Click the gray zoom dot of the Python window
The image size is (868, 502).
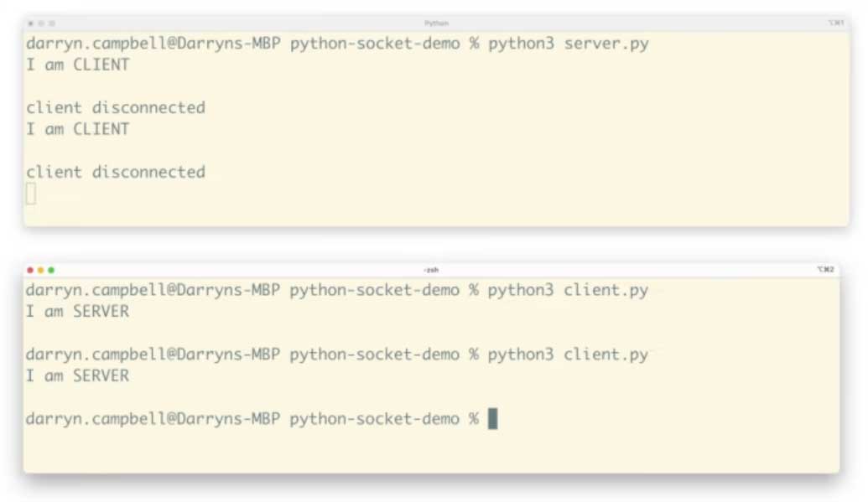coord(51,23)
